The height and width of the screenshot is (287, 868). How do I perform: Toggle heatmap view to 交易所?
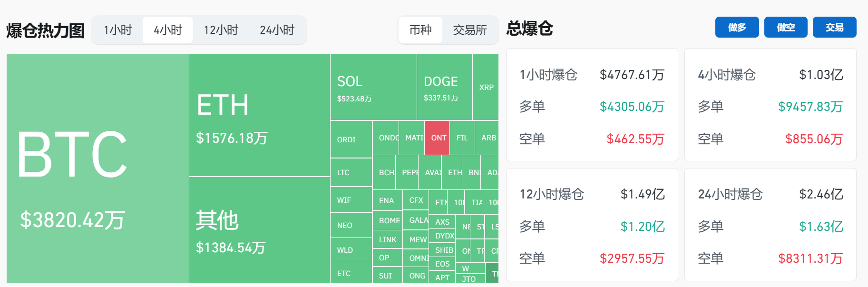470,30
